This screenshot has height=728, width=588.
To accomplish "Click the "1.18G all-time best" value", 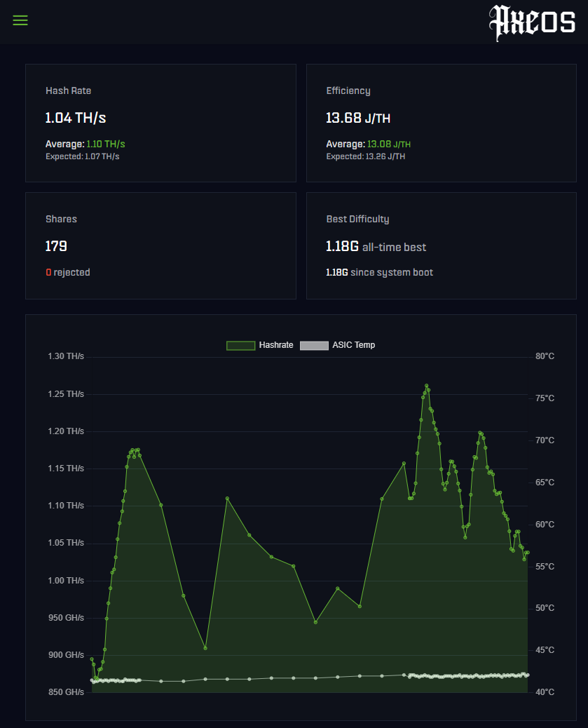I will 376,247.
